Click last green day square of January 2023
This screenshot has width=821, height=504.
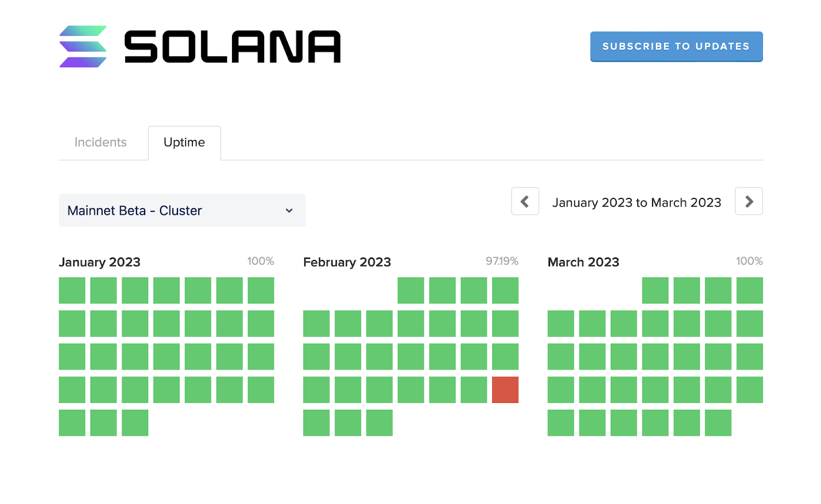tap(135, 423)
